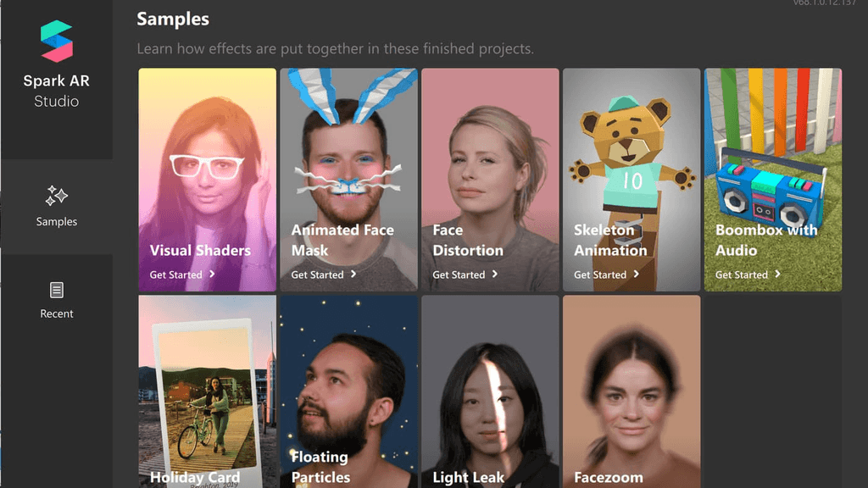Click the chevron on the Skeleton Animation card
Viewport: 868px width, 488px height.
(636, 274)
